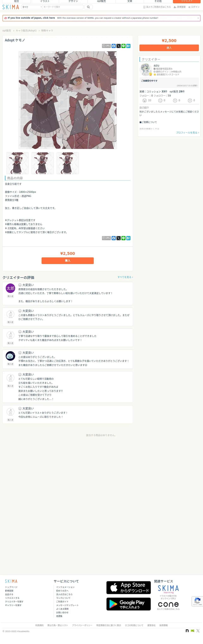Screen dimensions: 203x644
Task: Share on Facebook icon above image
Action: [x=114, y=46]
